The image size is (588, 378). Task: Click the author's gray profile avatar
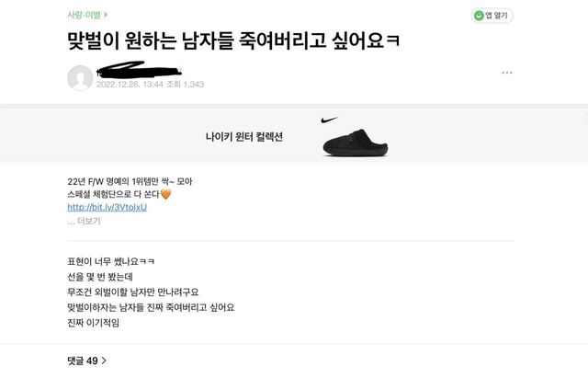(x=81, y=78)
